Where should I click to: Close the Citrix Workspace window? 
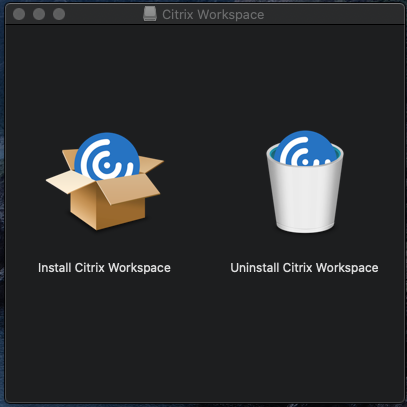point(19,14)
